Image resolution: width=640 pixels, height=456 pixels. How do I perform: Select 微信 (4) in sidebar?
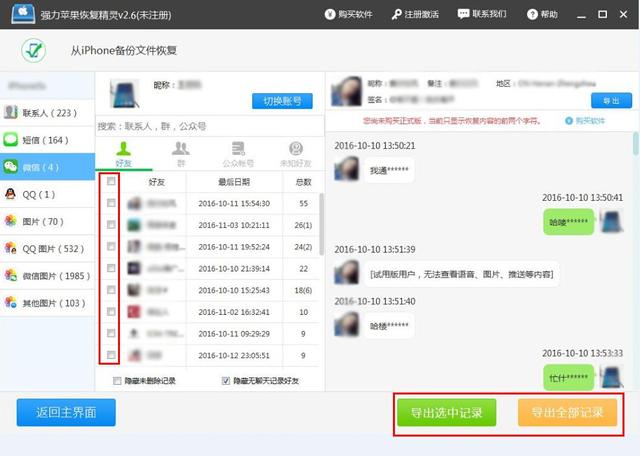[x=47, y=167]
